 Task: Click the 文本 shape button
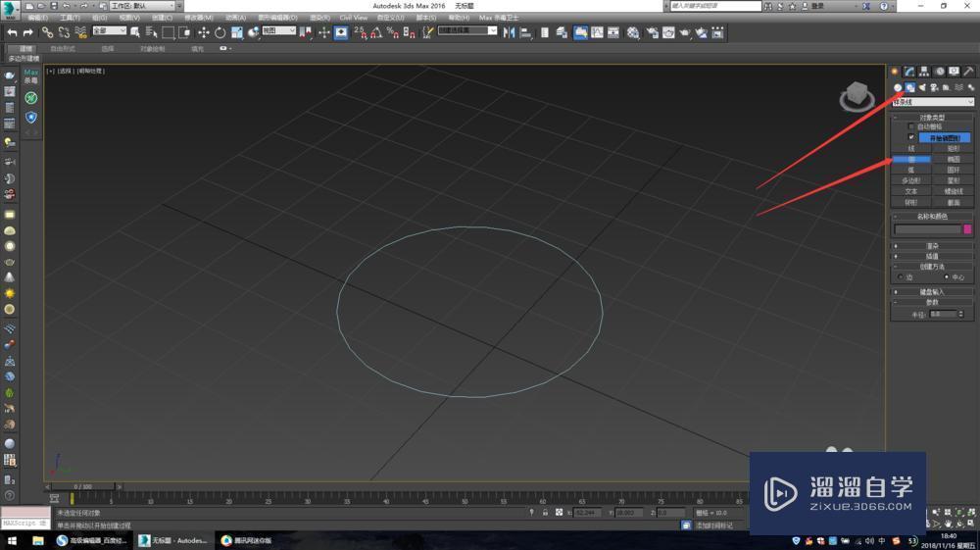tap(911, 191)
